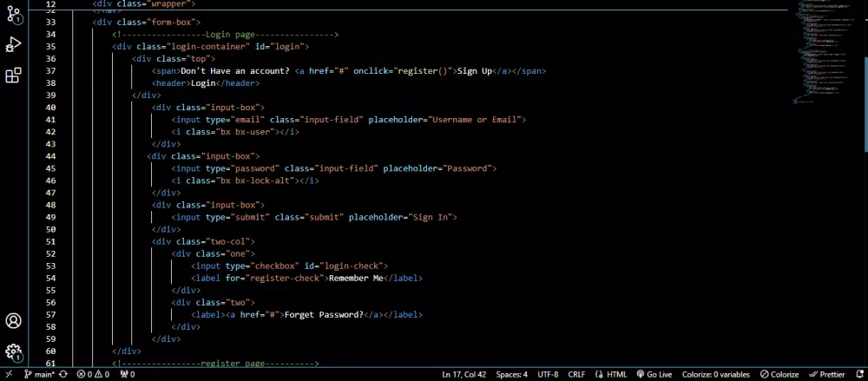
Task: Click the header text "Login" on line 38
Action: click(x=203, y=83)
